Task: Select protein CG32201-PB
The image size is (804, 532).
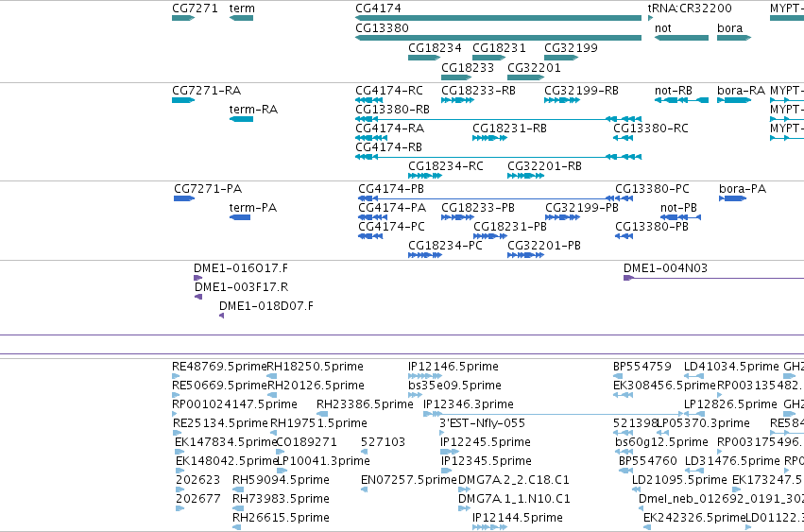Action: click(544, 246)
